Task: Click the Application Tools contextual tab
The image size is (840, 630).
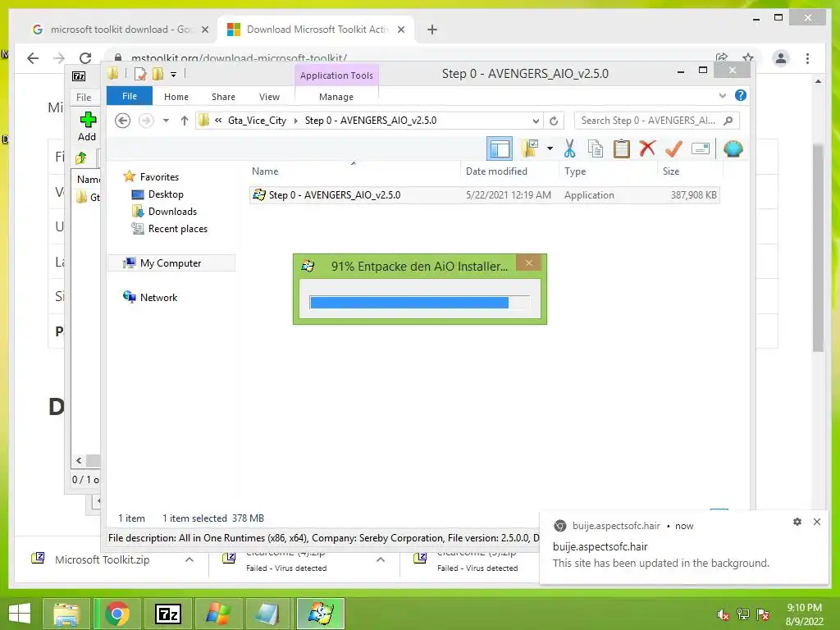Action: (336, 75)
